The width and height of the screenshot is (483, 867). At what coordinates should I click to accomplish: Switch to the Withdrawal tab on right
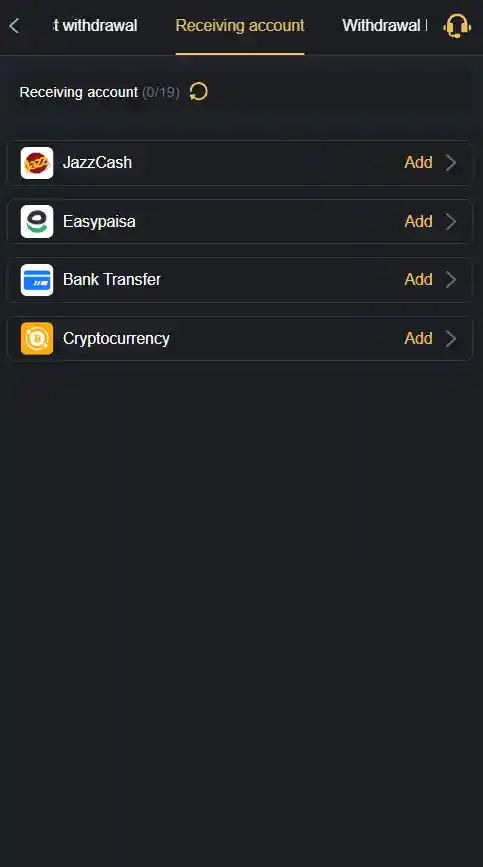pyautogui.click(x=384, y=25)
